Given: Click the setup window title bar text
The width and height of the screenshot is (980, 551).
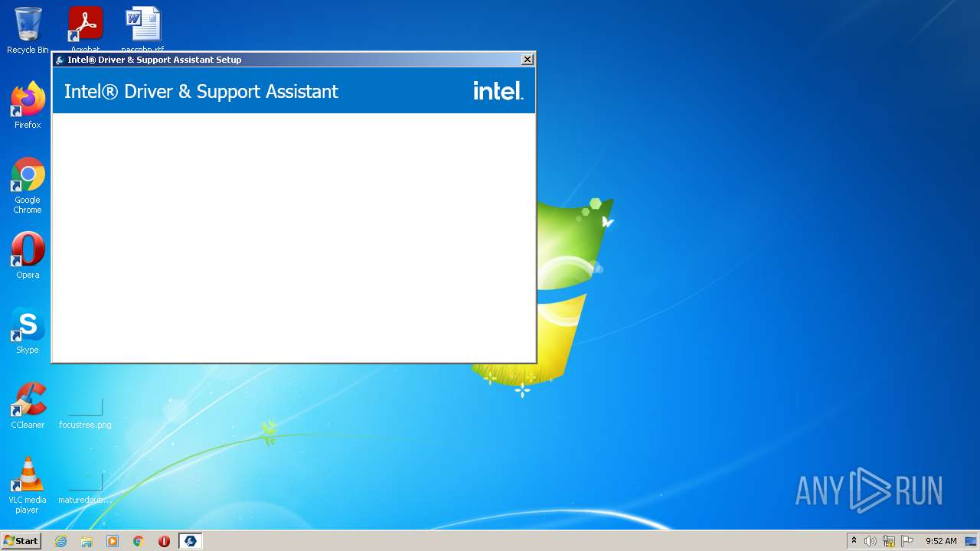Looking at the screenshot, I should click(x=154, y=60).
